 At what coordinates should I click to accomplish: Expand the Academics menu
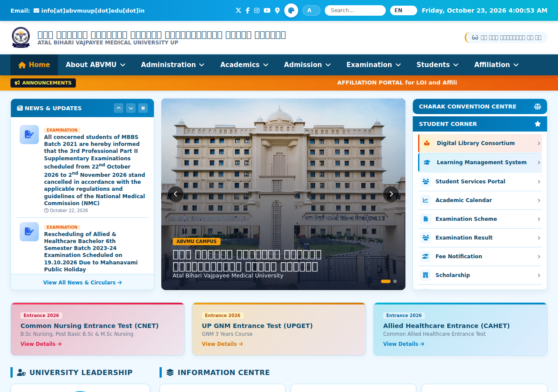tap(244, 65)
